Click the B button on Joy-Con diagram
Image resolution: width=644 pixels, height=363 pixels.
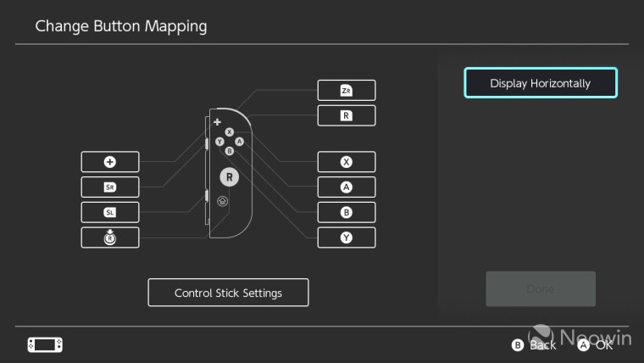[229, 151]
